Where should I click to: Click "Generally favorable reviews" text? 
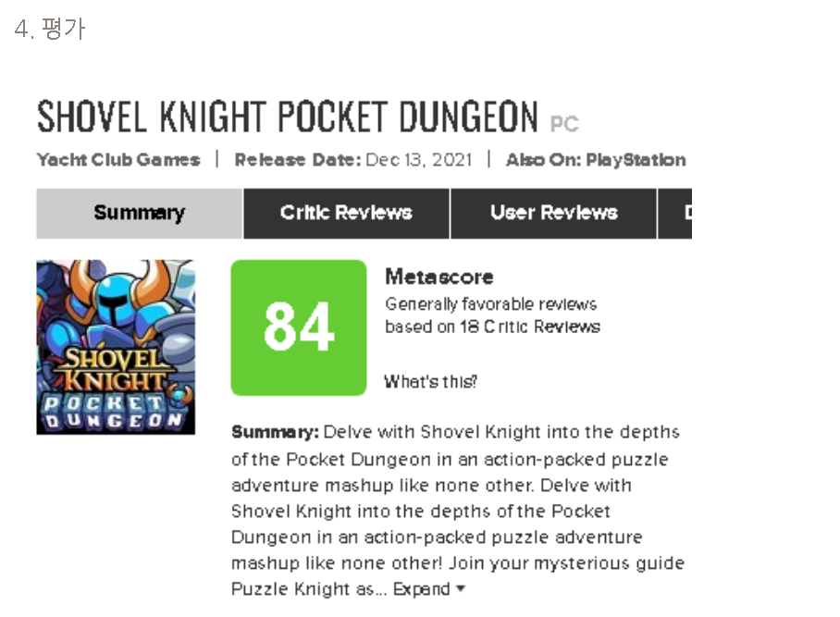coord(491,304)
